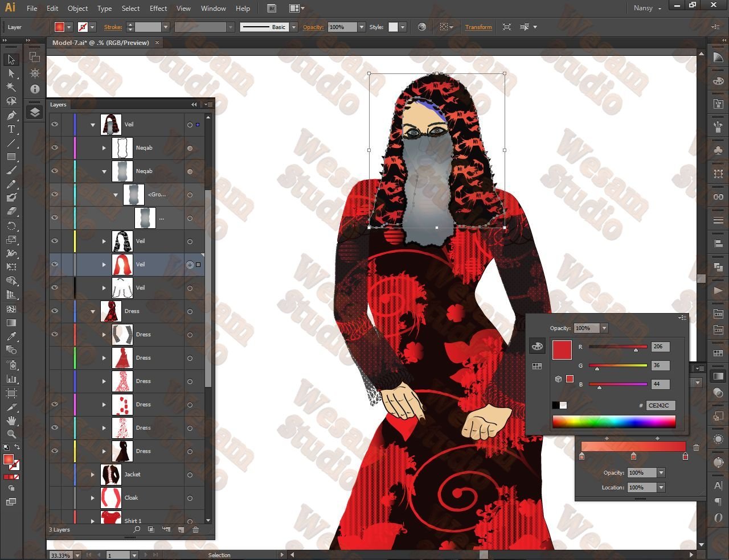
Task: Click the red R channel slider
Action: point(618,347)
